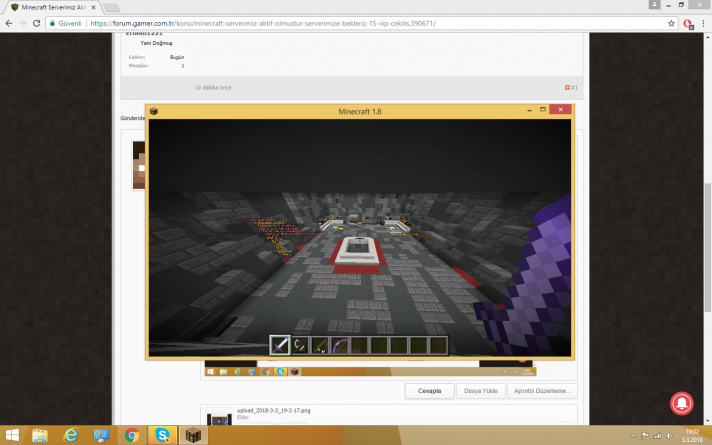Launch Internet Explorer from the taskbar
The image size is (712, 445).
click(x=70, y=435)
